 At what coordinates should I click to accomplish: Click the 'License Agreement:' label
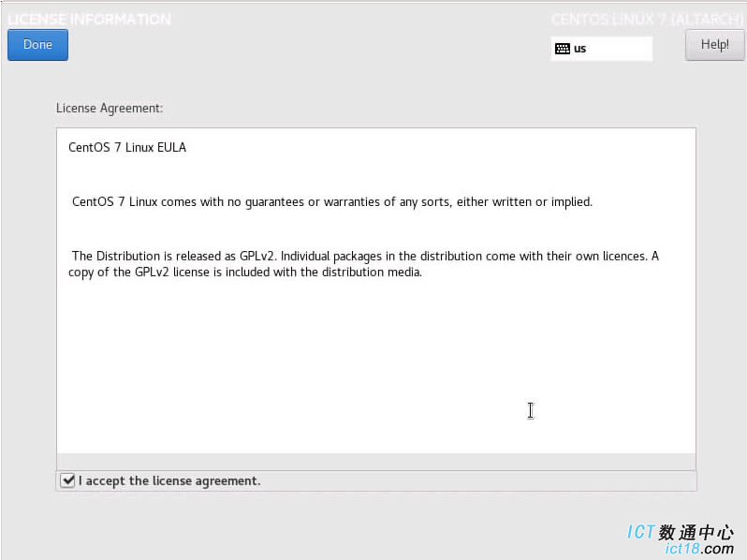click(x=110, y=109)
